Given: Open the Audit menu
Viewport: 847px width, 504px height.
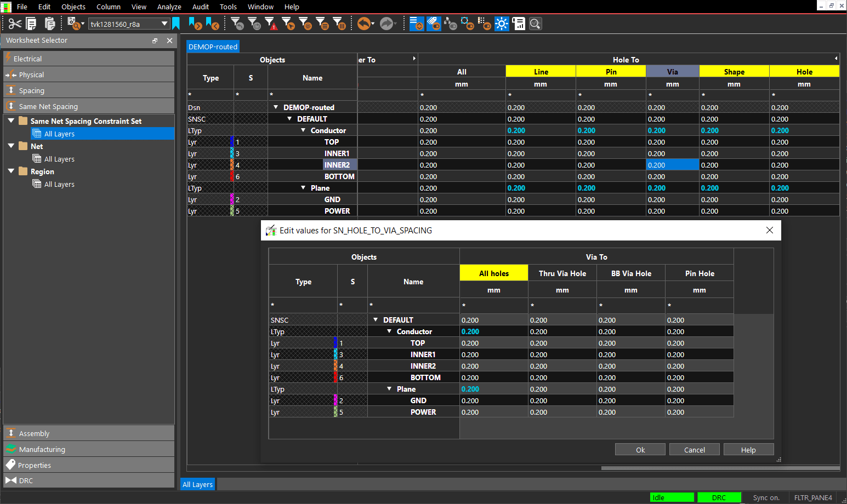Looking at the screenshot, I should pos(201,7).
